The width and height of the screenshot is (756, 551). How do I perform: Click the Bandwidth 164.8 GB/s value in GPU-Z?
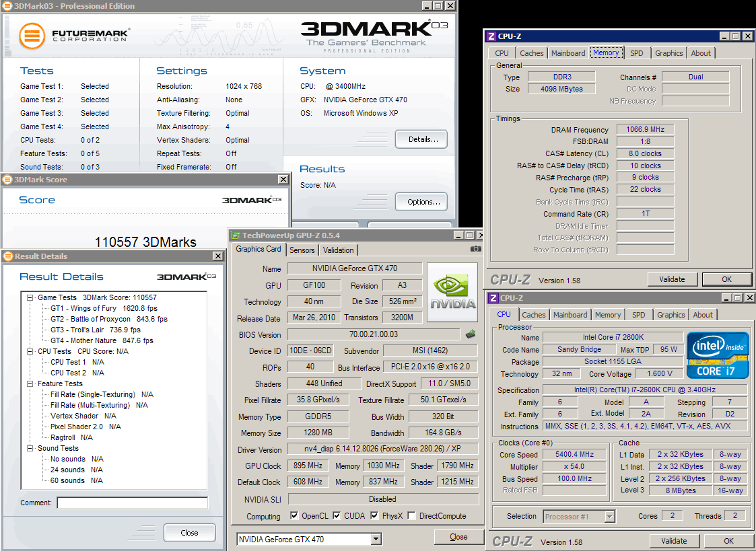tap(443, 433)
